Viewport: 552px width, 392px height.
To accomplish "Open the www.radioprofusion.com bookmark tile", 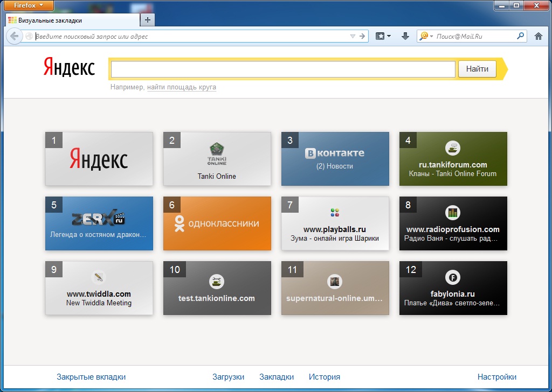I will (453, 223).
